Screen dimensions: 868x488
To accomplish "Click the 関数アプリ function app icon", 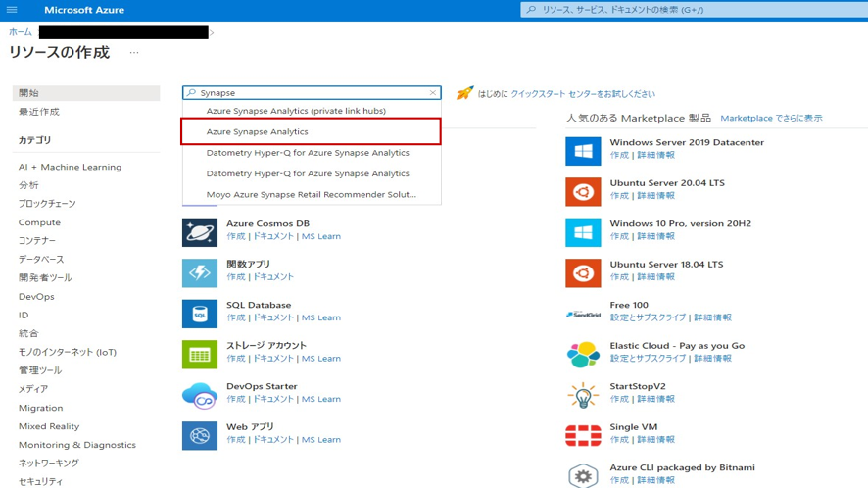I will tap(200, 272).
